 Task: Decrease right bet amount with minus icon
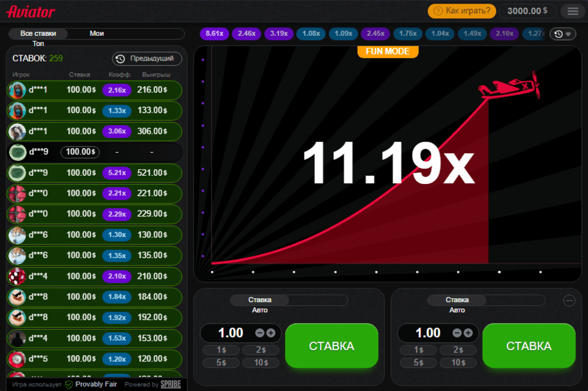(457, 333)
